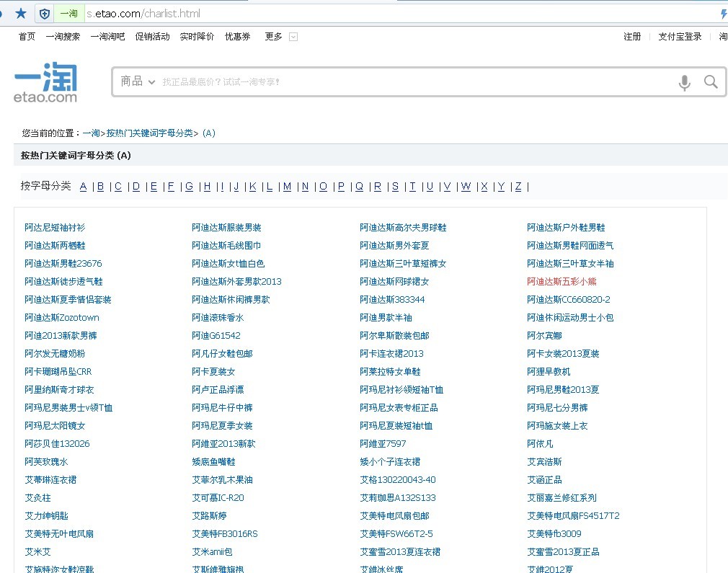Click the 一淘 breadcrumb link

pyautogui.click(x=92, y=133)
